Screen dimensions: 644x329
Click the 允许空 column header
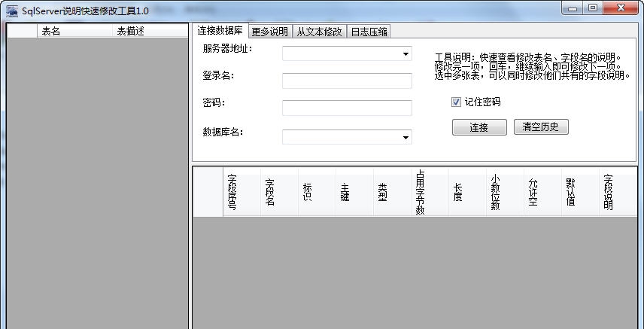[542, 192]
